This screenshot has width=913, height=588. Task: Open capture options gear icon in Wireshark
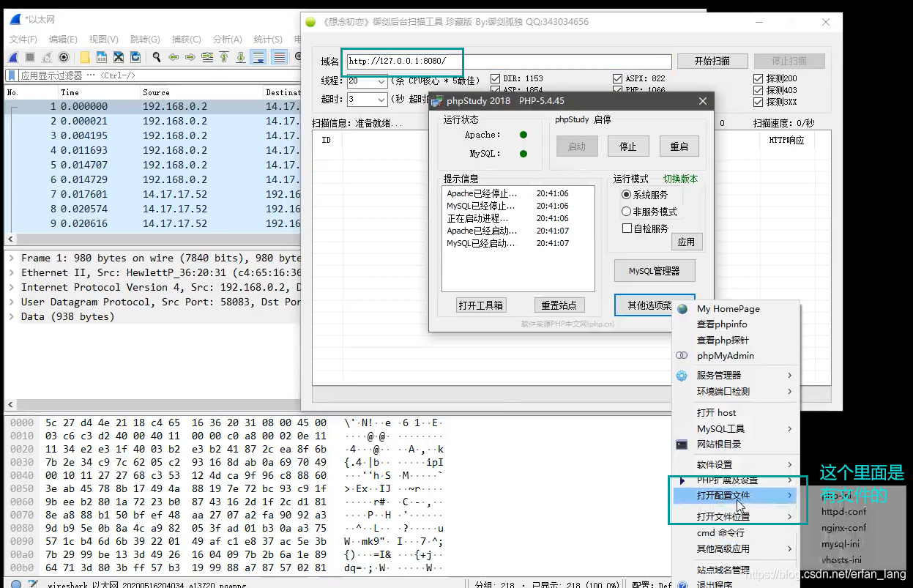coord(64,56)
